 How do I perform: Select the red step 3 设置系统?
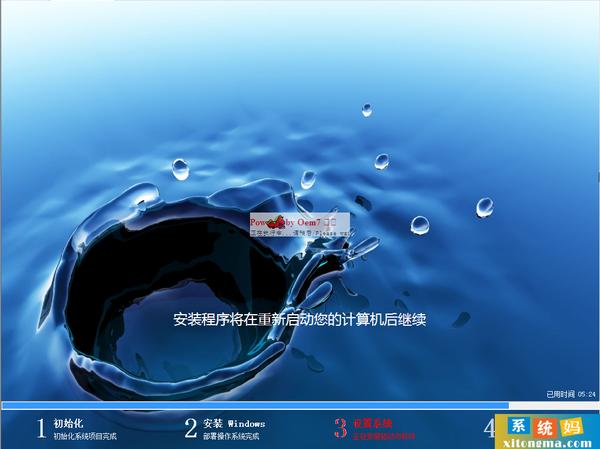[x=374, y=428]
